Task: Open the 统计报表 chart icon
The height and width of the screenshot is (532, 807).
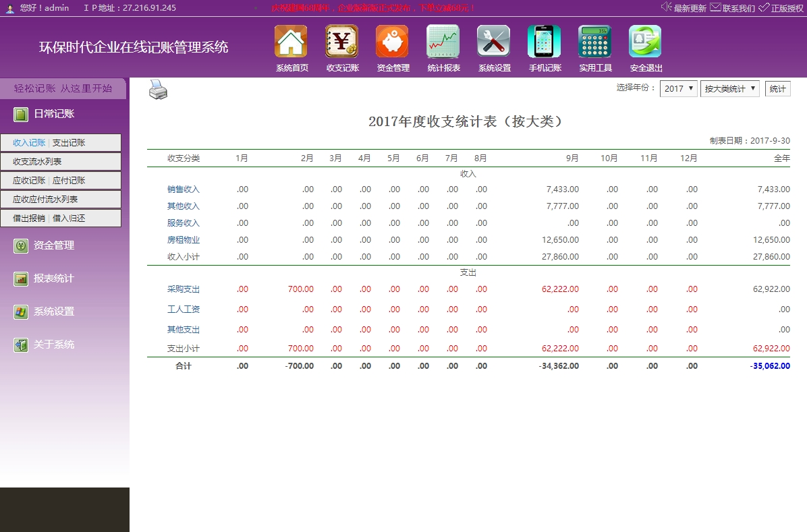Action: [x=443, y=42]
